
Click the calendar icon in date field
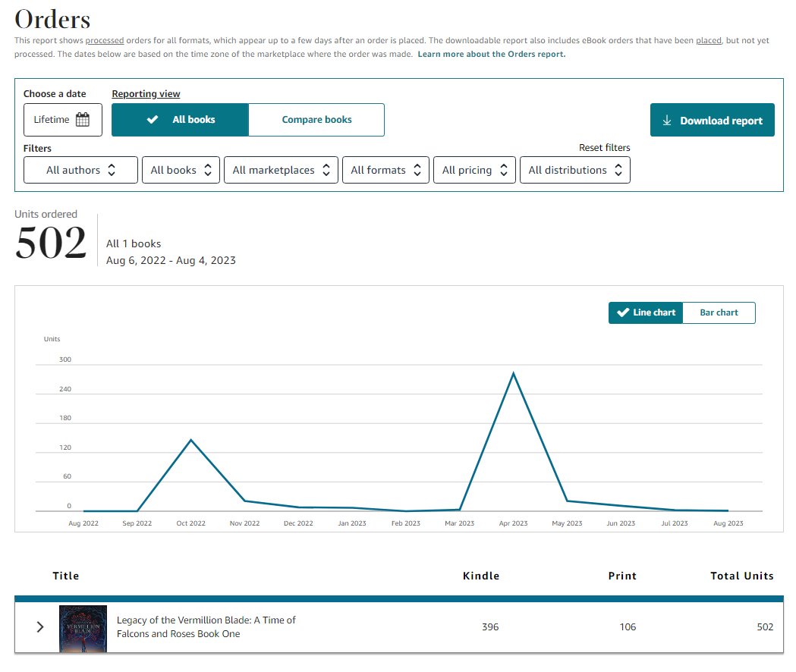click(x=82, y=120)
